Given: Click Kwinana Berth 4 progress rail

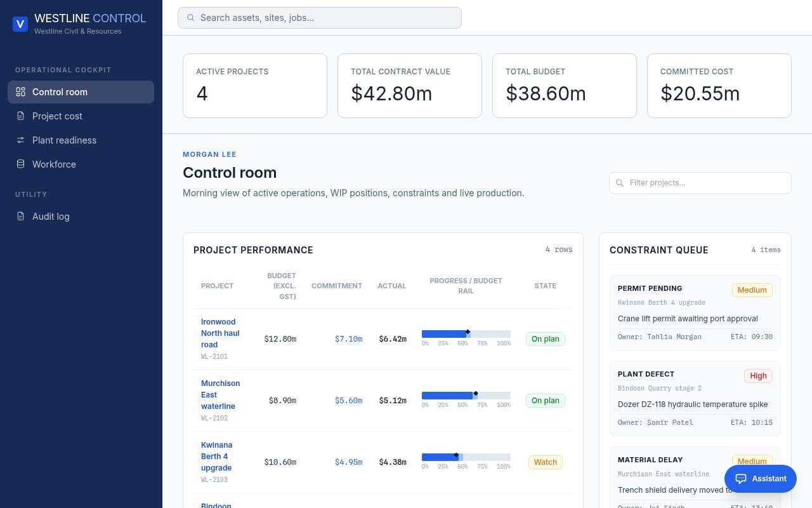Looking at the screenshot, I should (x=466, y=457).
